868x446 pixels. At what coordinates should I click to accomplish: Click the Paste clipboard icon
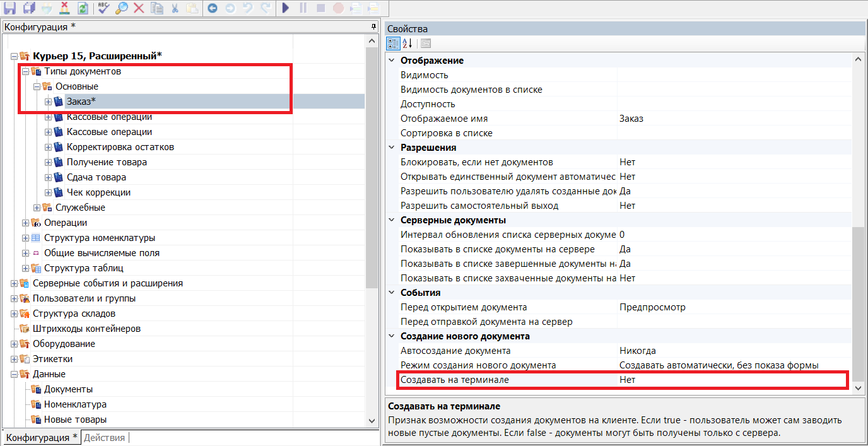192,8
